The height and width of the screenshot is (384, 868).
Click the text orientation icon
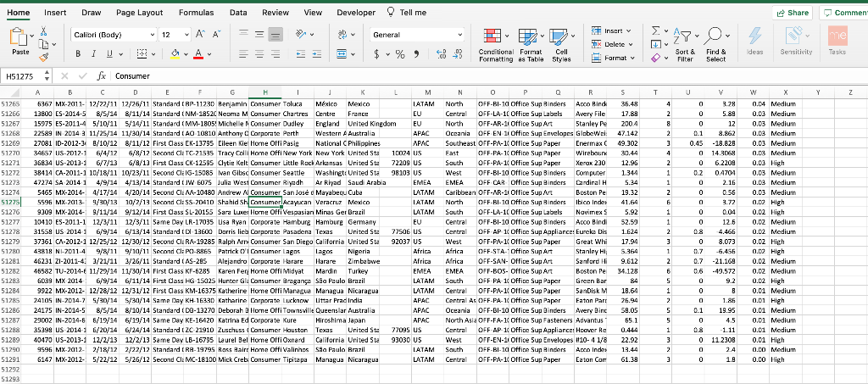[301, 34]
